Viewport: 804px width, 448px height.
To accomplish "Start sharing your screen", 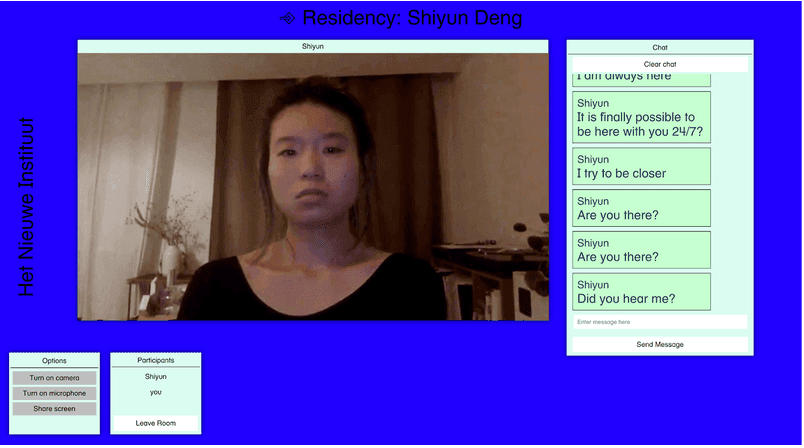I will click(x=54, y=408).
